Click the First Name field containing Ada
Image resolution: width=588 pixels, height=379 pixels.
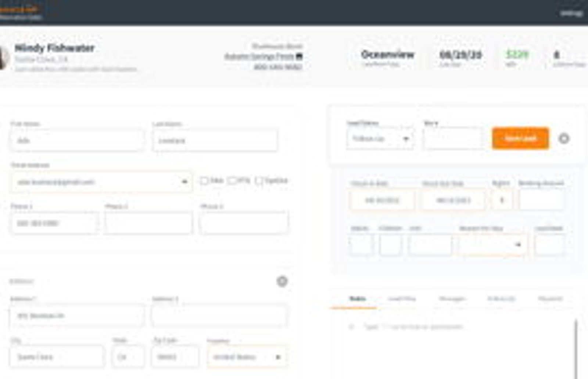tap(77, 140)
